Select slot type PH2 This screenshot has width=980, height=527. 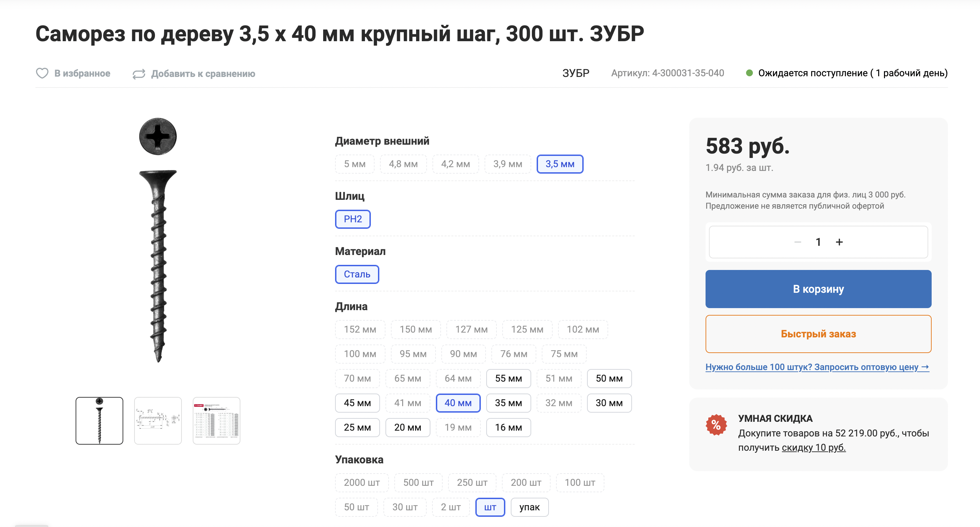coord(353,219)
